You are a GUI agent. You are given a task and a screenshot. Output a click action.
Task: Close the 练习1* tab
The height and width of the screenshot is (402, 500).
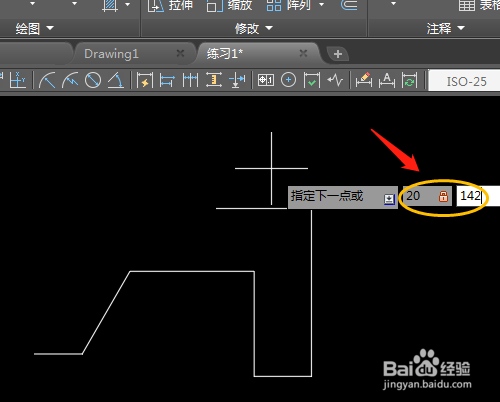[x=303, y=53]
